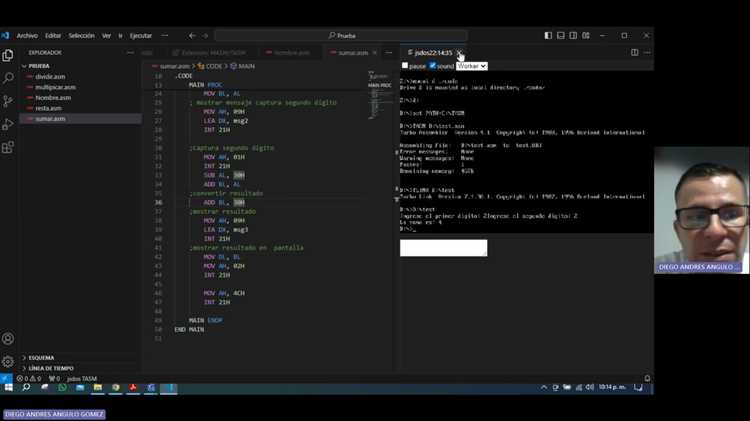Open Explorer panel more actions ellipsis

click(x=130, y=53)
